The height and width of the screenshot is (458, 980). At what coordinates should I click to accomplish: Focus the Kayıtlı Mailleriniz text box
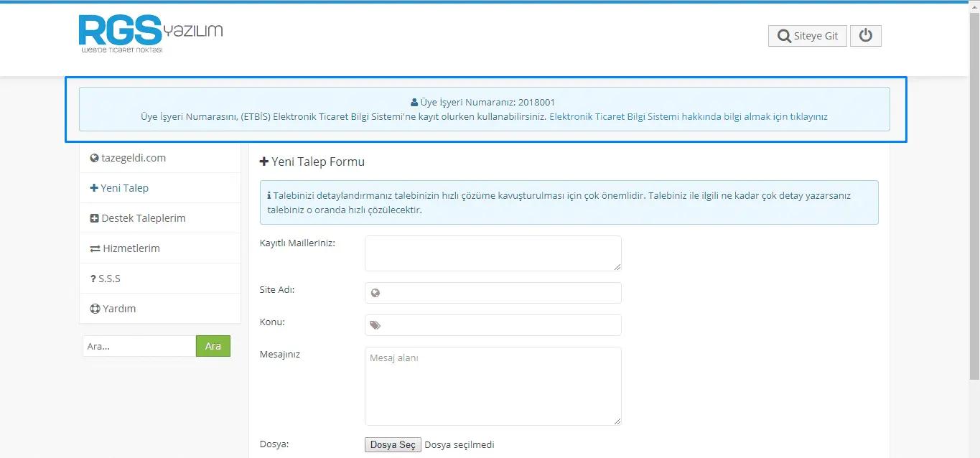493,253
